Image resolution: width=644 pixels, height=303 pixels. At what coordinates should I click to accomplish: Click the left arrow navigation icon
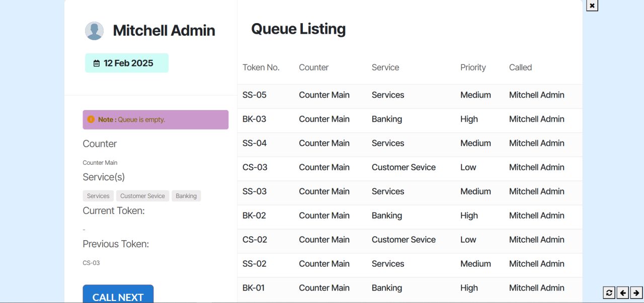coord(623,292)
